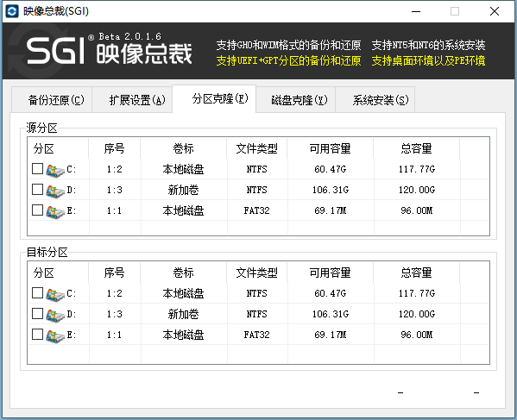517x420 pixels.
Task: Click the D: drive icon in target partitions
Action: tap(55, 316)
